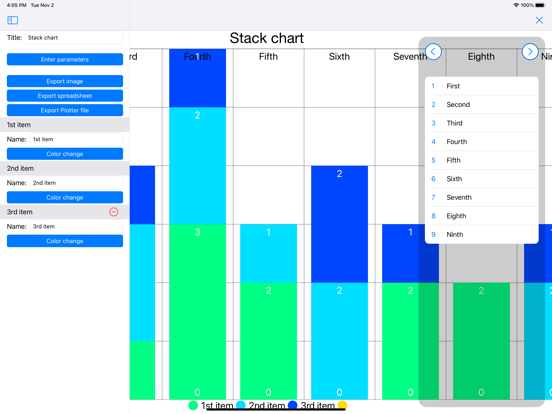The width and height of the screenshot is (552, 414).
Task: Select Ninth in the column list
Action: [482, 234]
